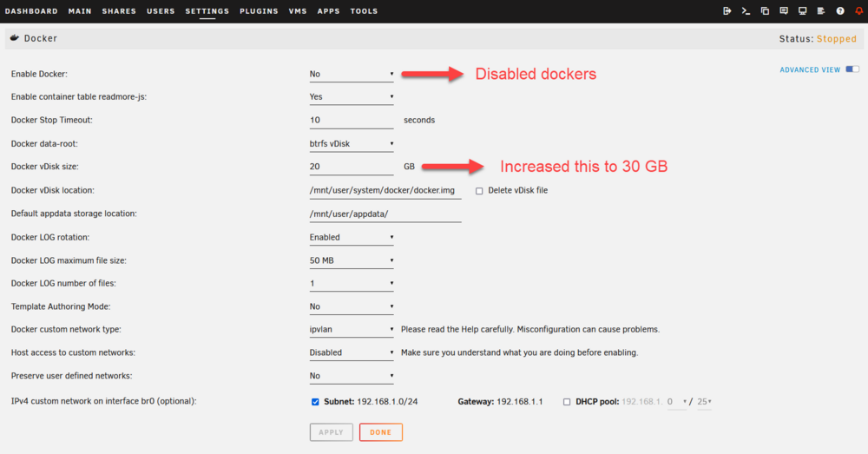Image resolution: width=868 pixels, height=454 pixels.
Task: Open the Docker data-root dropdown
Action: (352, 144)
